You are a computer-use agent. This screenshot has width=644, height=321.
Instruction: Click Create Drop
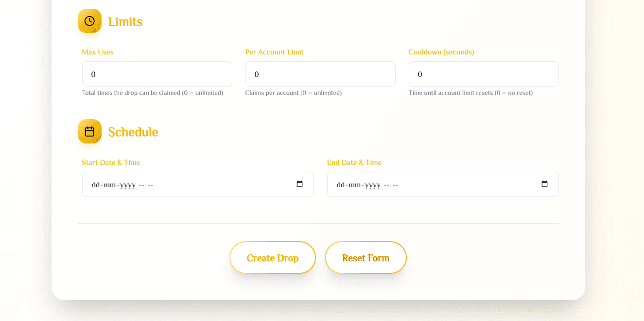[x=272, y=257]
